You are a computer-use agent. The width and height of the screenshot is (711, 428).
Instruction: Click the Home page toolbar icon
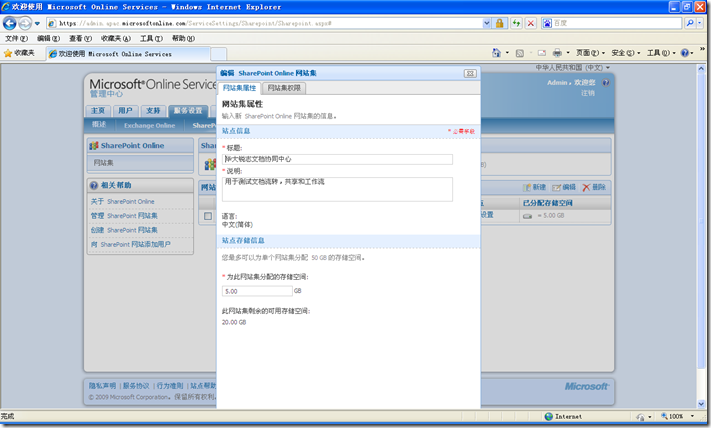(x=497, y=53)
